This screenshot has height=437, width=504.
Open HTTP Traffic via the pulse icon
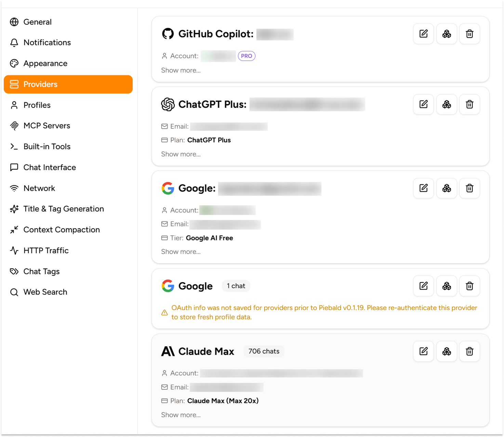pyautogui.click(x=14, y=250)
